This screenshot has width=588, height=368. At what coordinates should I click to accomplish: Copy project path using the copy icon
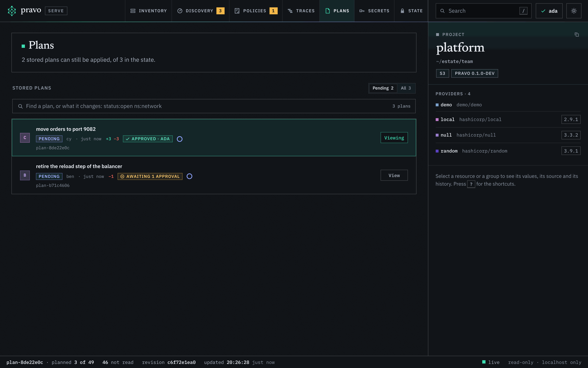tap(577, 35)
